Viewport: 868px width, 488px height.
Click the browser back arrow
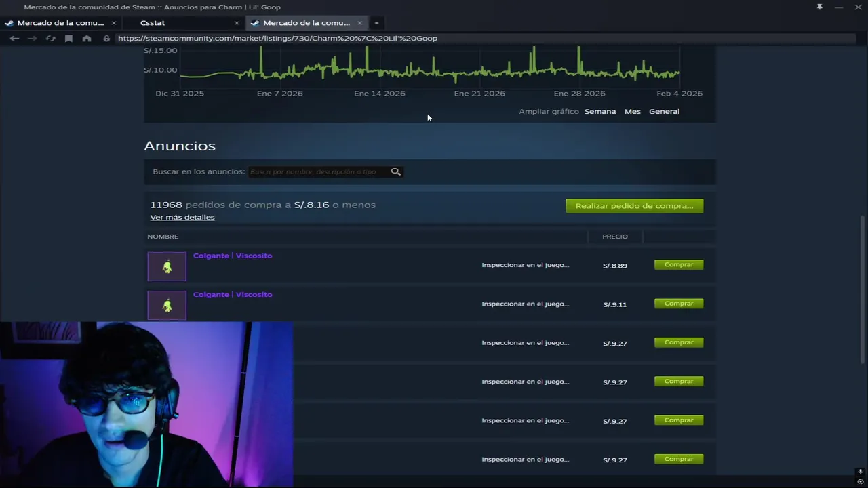click(14, 39)
